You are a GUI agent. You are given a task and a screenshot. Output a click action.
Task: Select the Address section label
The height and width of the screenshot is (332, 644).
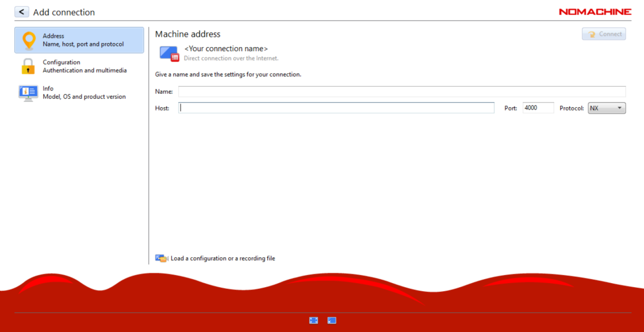[53, 36]
